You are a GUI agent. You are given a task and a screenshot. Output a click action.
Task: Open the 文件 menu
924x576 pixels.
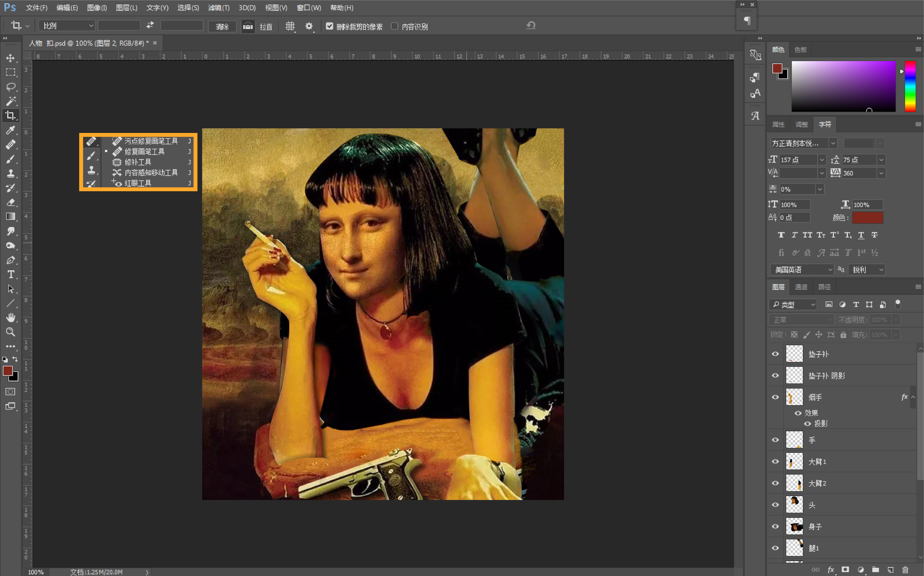37,8
